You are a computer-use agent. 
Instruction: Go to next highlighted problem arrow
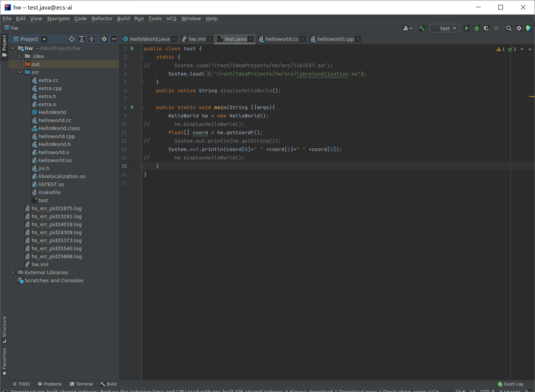coord(530,49)
